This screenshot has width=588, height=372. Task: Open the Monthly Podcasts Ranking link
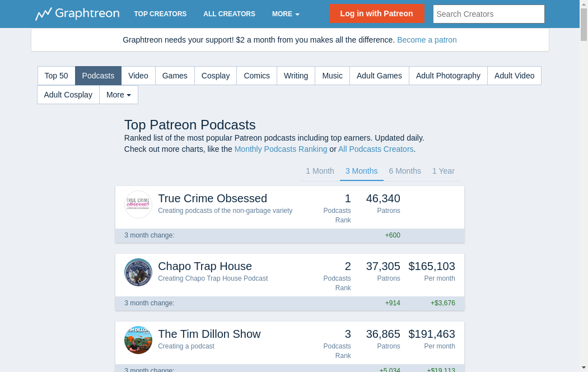[281, 149]
